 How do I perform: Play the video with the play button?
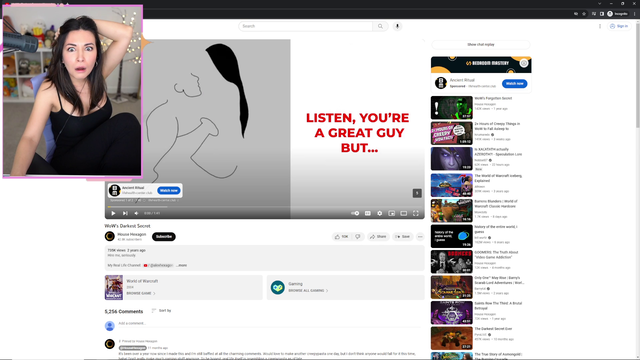[x=113, y=213]
